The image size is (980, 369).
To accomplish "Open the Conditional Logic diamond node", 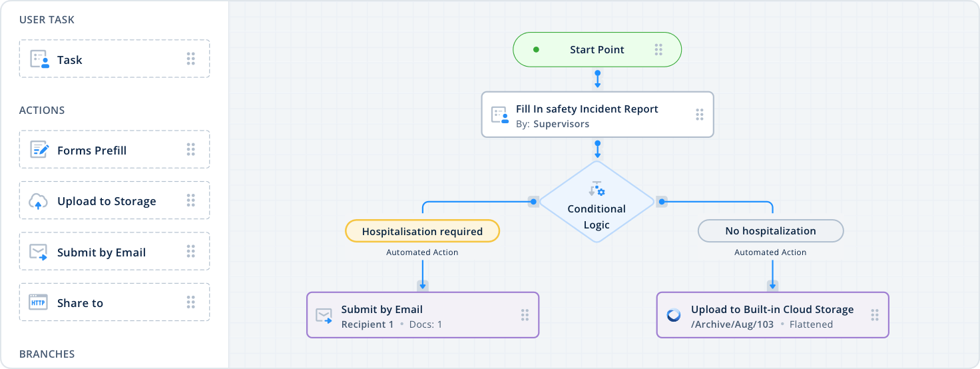I will pos(597,212).
